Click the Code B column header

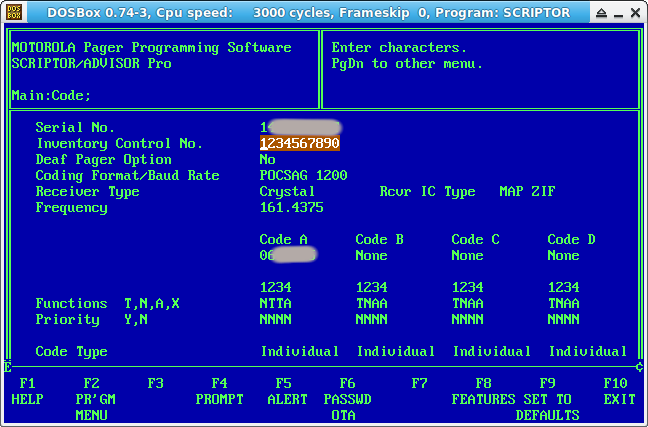click(x=379, y=239)
